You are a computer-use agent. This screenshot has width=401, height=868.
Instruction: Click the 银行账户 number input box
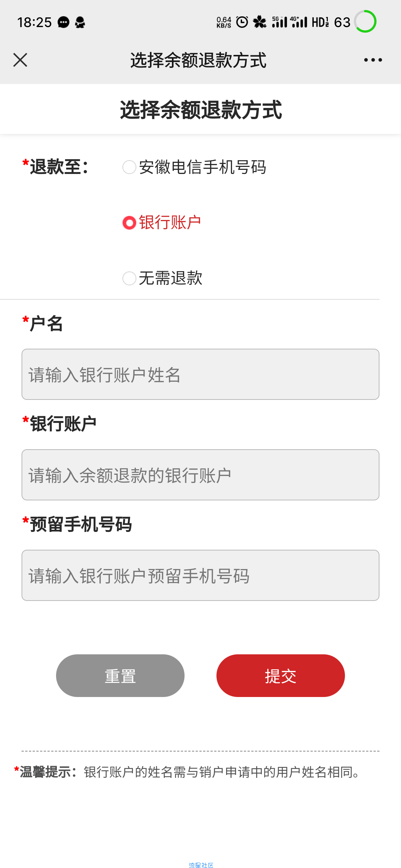click(x=200, y=475)
